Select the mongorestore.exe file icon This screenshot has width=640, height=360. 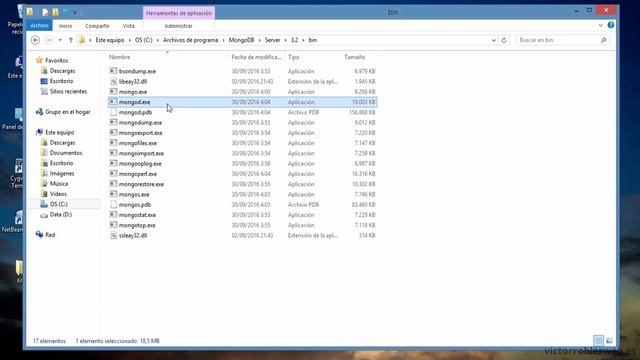point(113,184)
